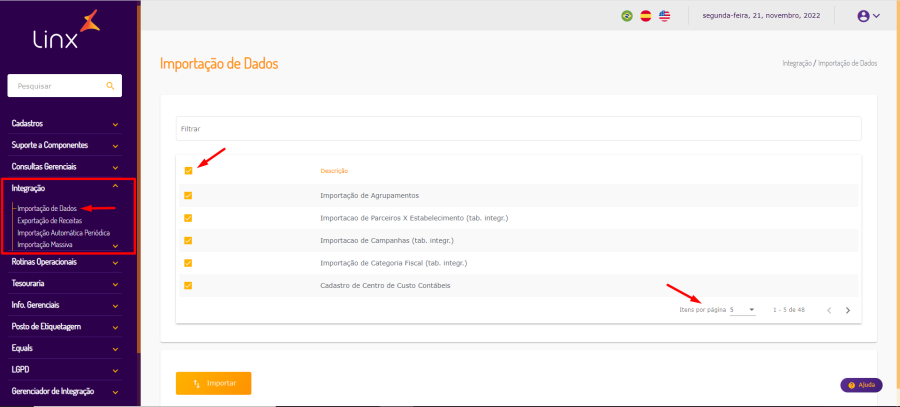
Task: Toggle the select-all header checkbox
Action: 188,170
